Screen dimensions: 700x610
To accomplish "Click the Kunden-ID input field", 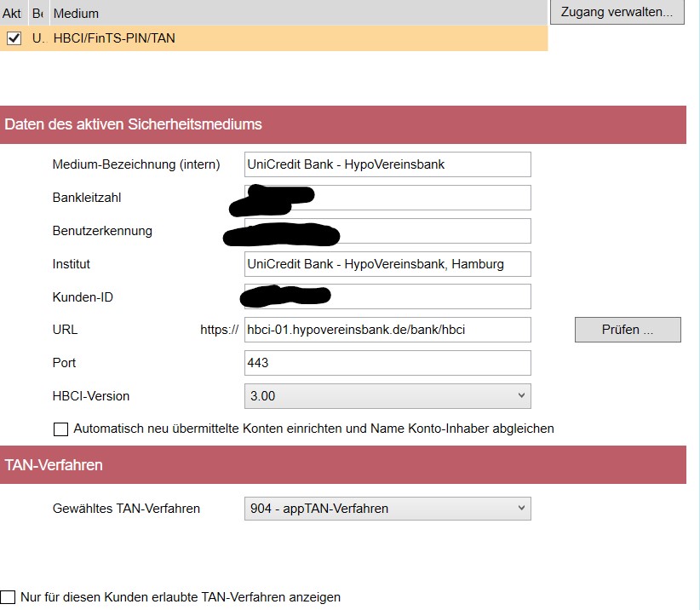I will (387, 296).
